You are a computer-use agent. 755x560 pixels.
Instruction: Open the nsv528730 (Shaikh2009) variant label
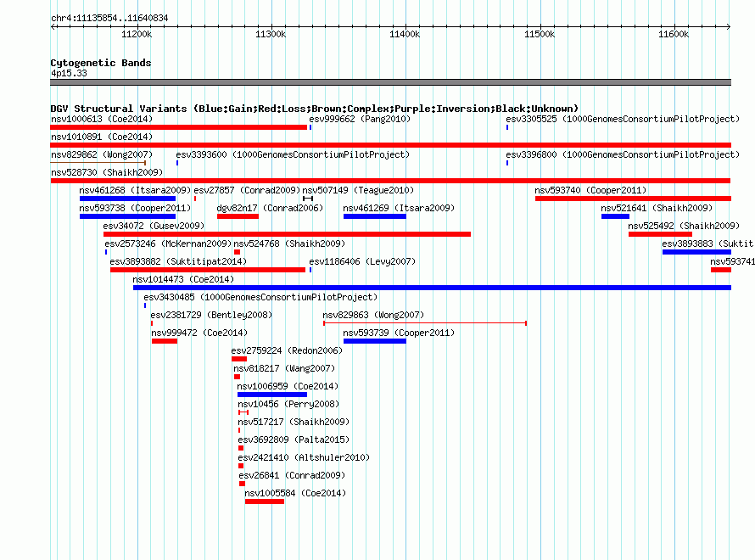tap(107, 172)
